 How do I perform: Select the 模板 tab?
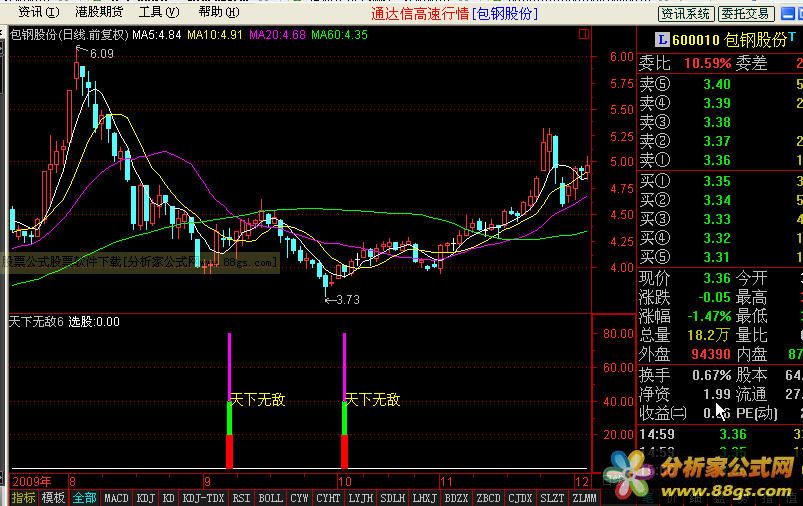point(53,497)
